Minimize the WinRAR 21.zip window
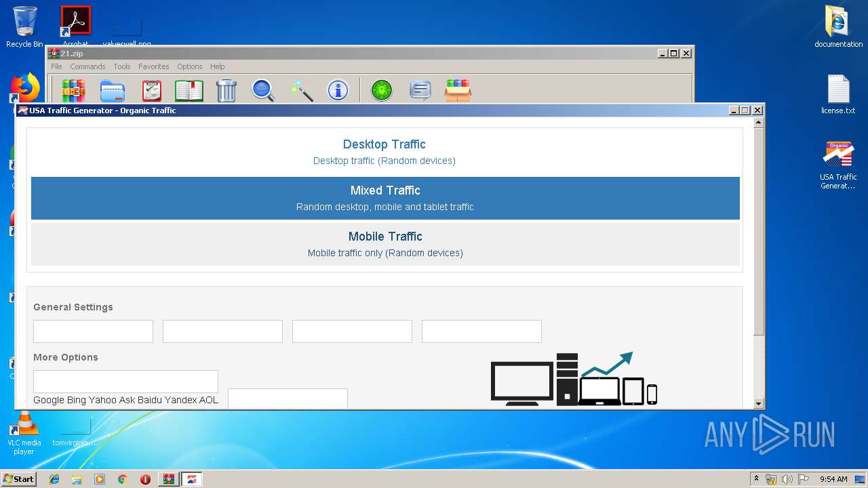868x488 pixels. (x=663, y=54)
